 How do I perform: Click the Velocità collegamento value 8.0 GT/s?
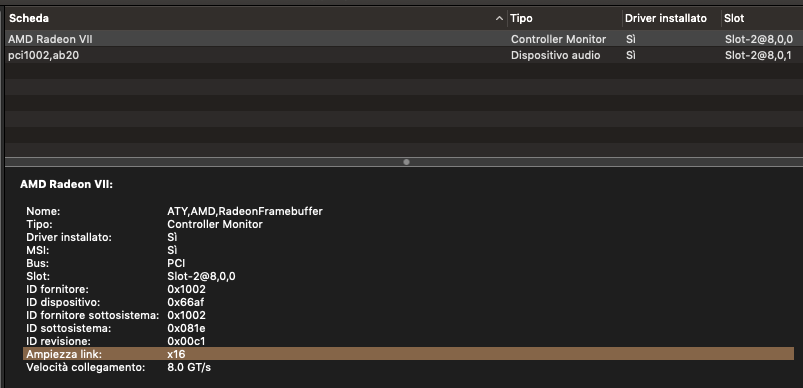(189, 368)
